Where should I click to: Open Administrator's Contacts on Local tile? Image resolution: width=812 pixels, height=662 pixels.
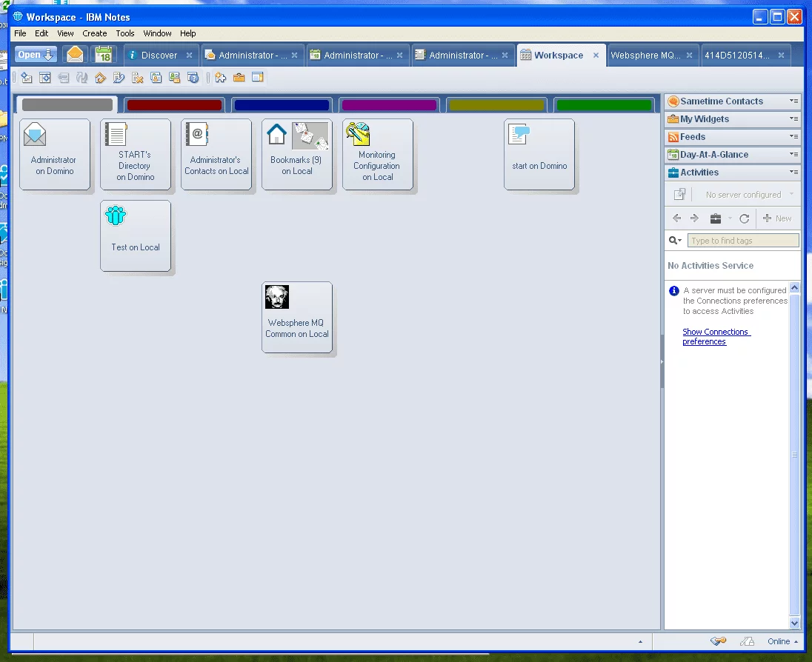pyautogui.click(x=216, y=154)
